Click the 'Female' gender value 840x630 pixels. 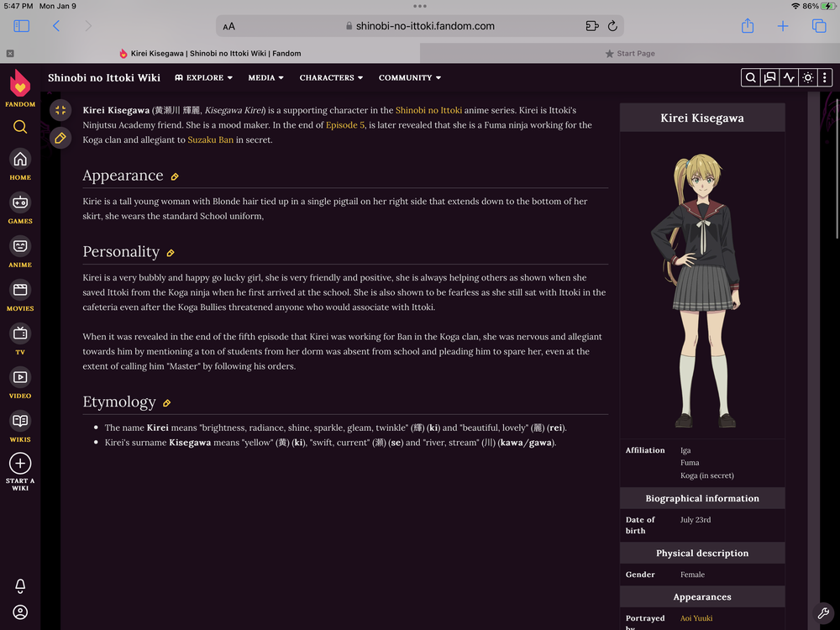[692, 575]
